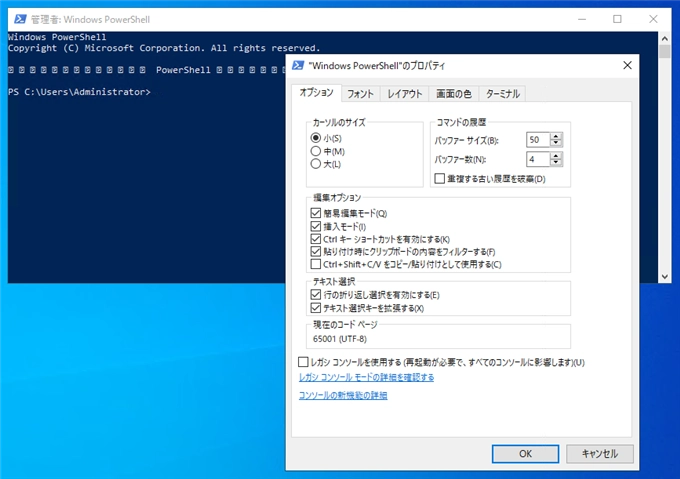This screenshot has height=479, width=680.
Task: Switch to the フォント tab
Action: coord(360,94)
